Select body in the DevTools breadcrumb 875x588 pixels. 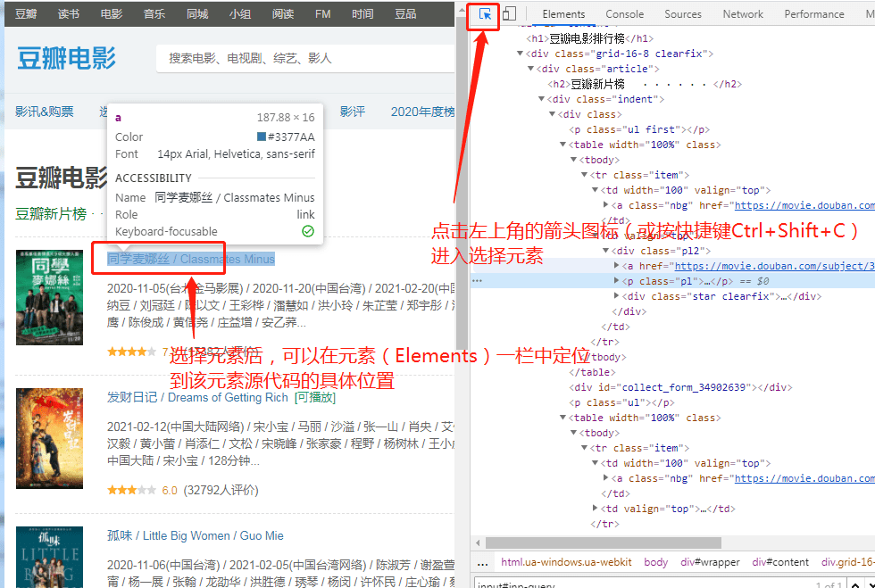click(655, 562)
